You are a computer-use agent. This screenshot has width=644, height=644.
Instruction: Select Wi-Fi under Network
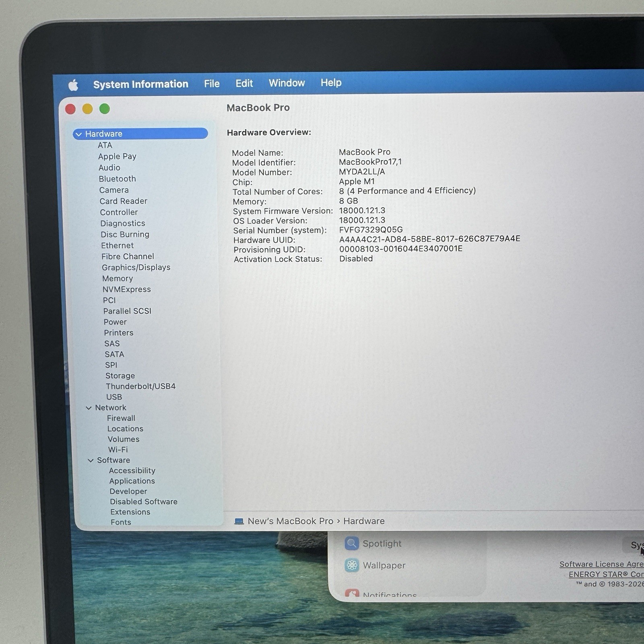tap(118, 450)
